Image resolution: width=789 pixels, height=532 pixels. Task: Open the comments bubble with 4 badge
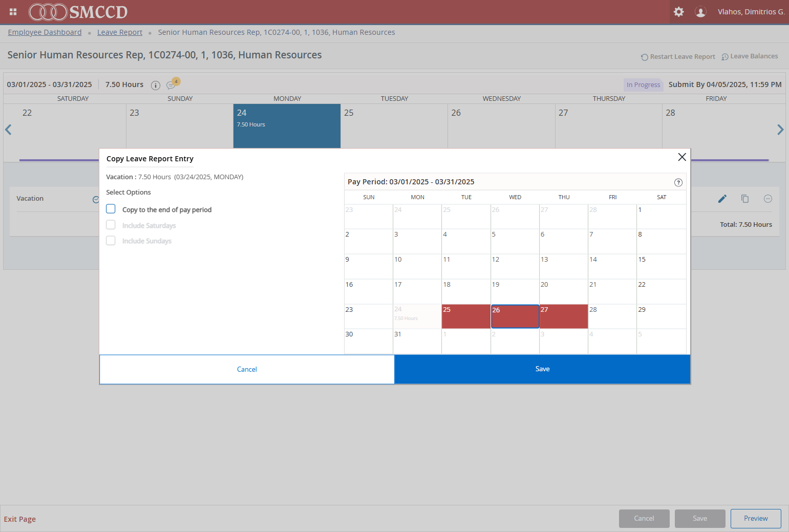pyautogui.click(x=172, y=84)
